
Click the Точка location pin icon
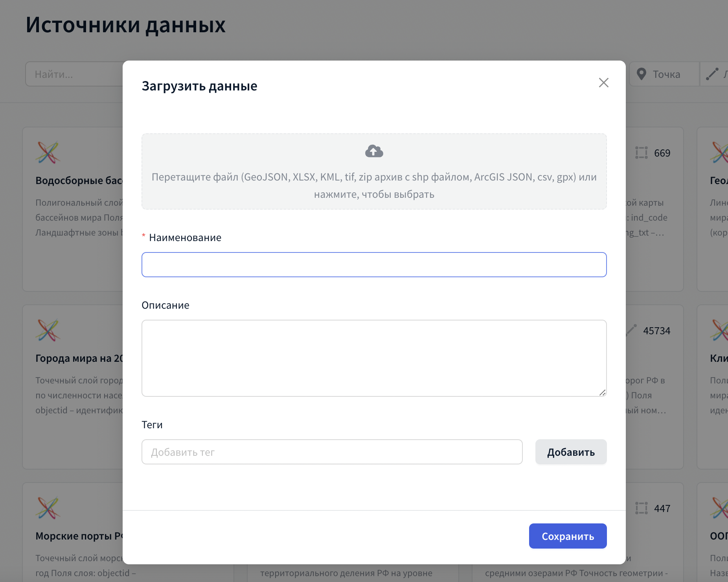click(641, 74)
